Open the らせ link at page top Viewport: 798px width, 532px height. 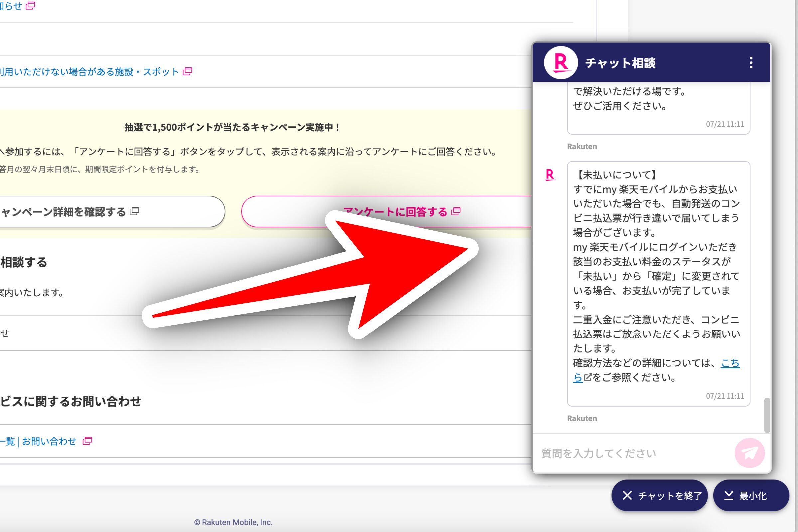point(11,5)
